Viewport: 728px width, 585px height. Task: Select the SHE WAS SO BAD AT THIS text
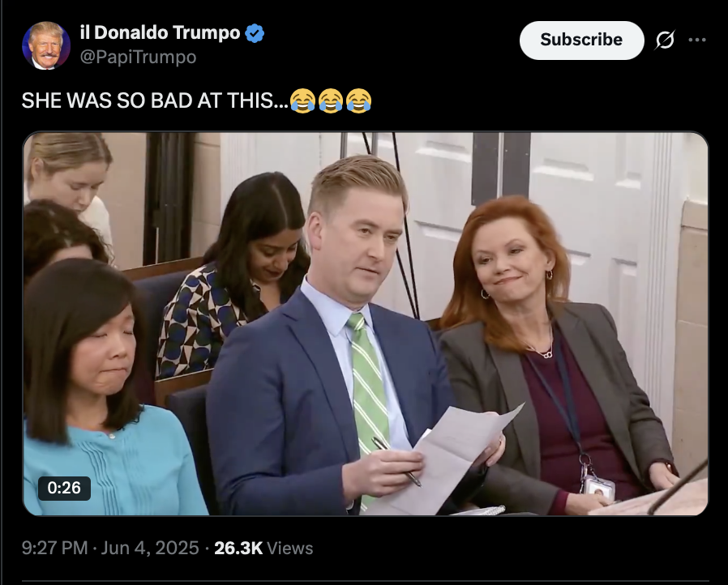coord(155,100)
